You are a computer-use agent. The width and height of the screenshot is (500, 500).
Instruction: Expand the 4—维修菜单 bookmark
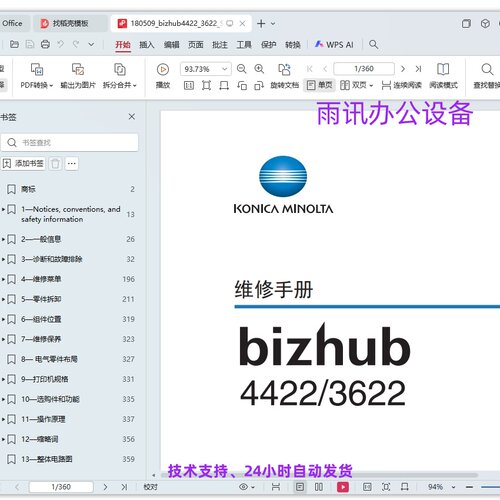3,279
